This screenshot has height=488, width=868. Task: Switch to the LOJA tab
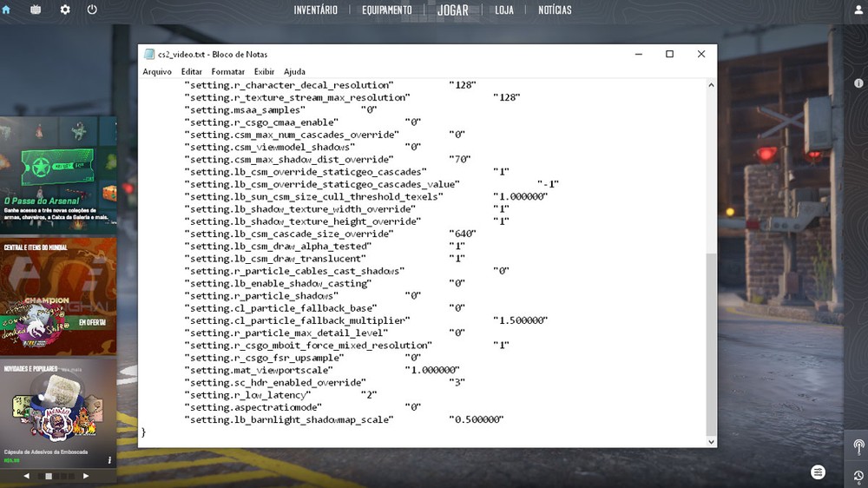[504, 10]
